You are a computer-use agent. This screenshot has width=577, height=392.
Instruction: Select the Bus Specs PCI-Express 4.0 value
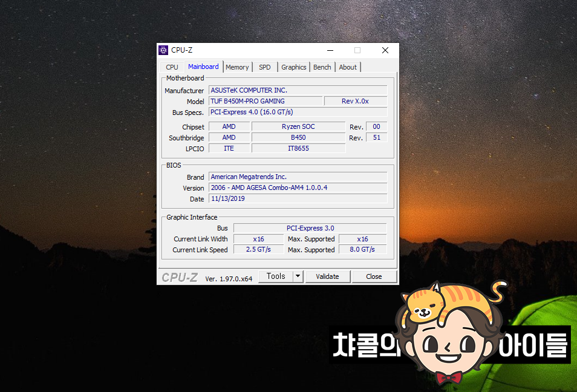[x=298, y=112]
